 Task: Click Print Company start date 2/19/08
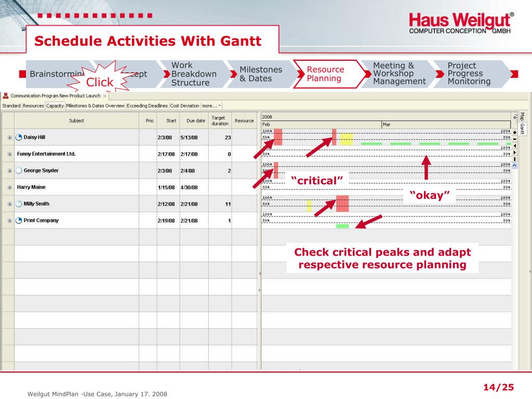tap(166, 220)
